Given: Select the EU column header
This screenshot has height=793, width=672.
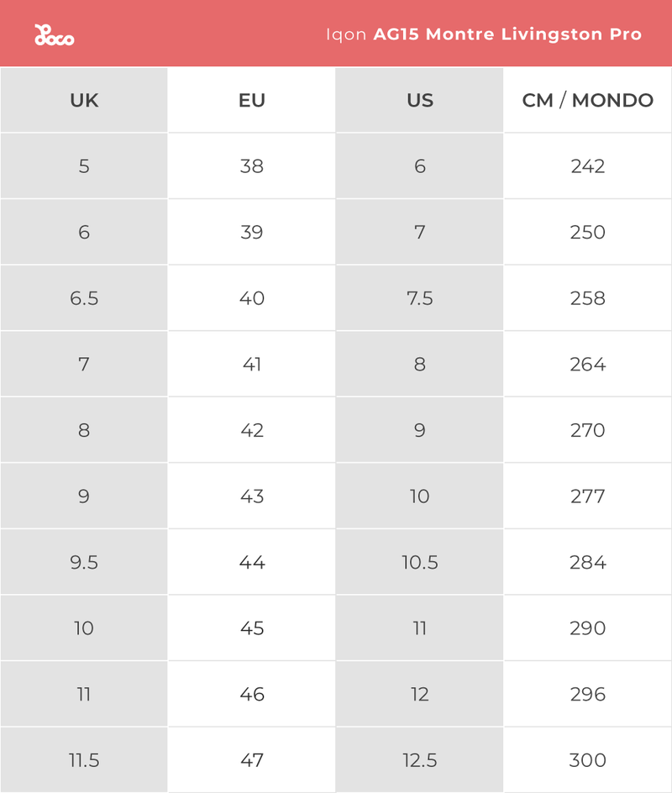Looking at the screenshot, I should pyautogui.click(x=252, y=101).
